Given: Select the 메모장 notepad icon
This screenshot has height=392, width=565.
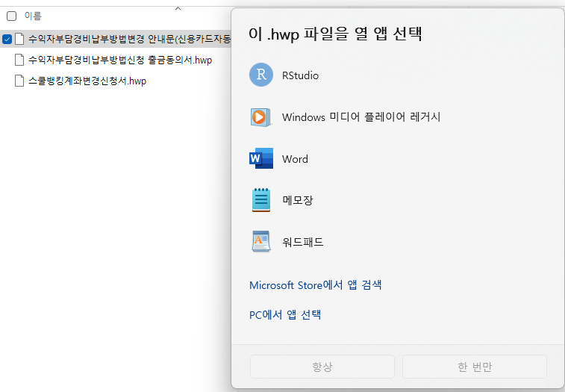Looking at the screenshot, I should pos(261,200).
